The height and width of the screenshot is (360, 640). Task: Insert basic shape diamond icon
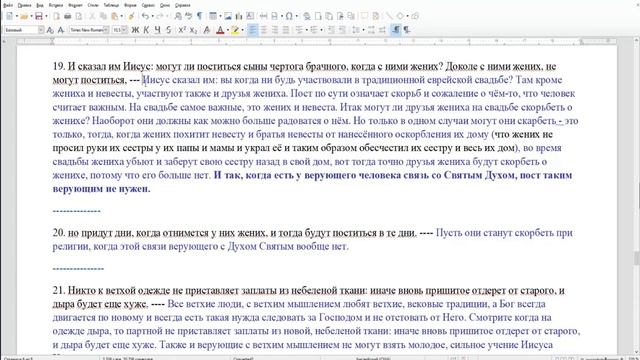(400, 16)
